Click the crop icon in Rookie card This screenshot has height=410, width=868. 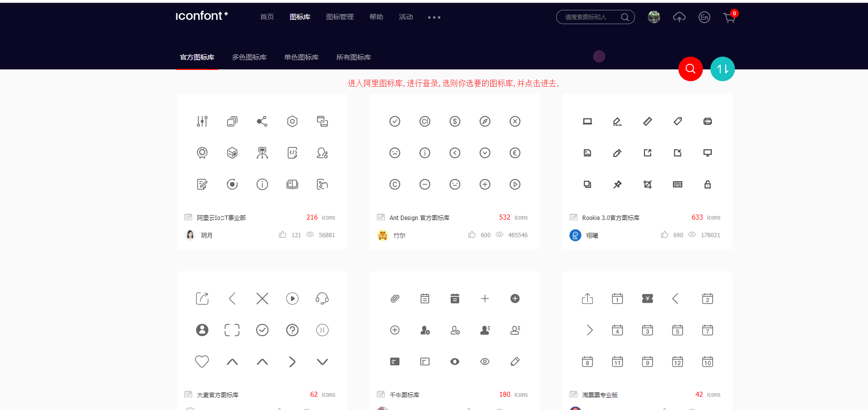[x=647, y=184]
